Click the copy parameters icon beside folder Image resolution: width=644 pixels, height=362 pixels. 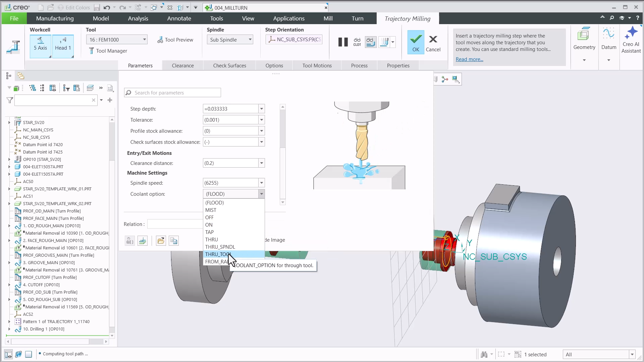(174, 241)
